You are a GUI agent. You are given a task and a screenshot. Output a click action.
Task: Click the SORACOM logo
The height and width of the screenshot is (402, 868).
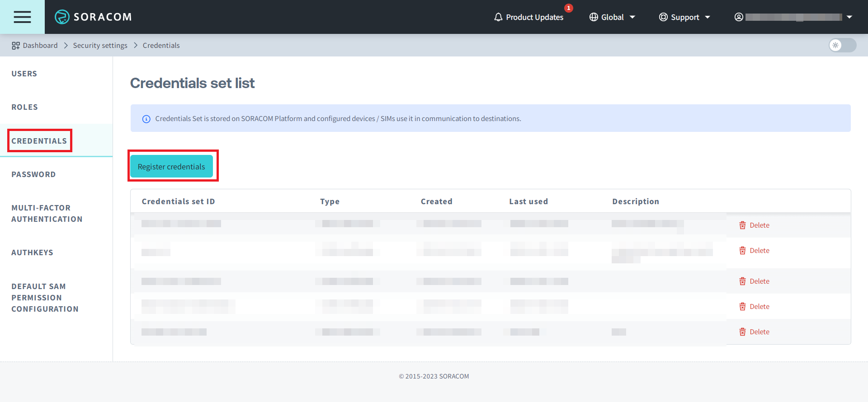[93, 17]
